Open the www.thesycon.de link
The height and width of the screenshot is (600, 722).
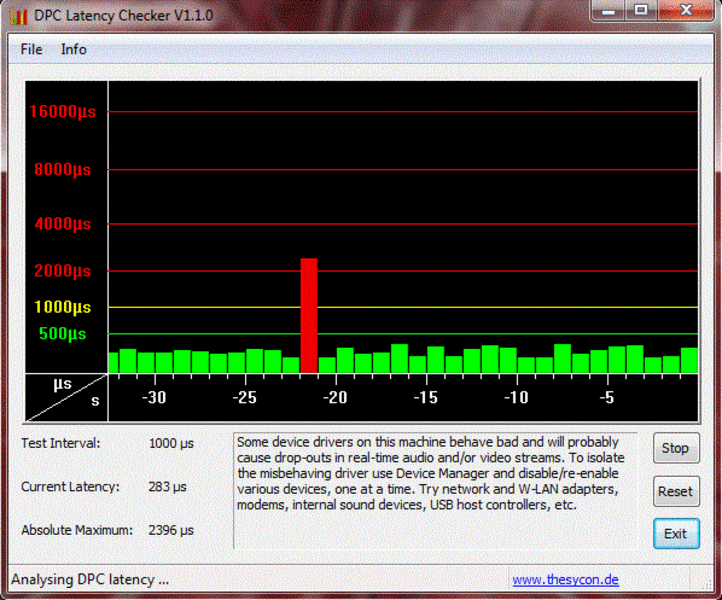(x=565, y=579)
